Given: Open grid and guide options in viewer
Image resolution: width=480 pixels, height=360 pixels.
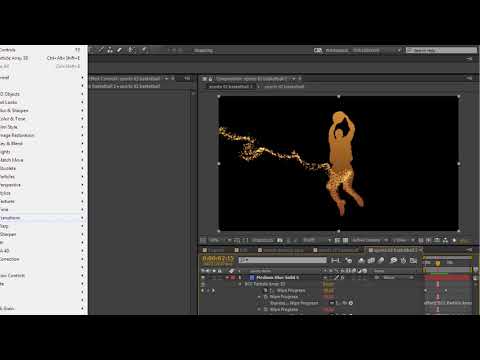Looking at the screenshot, I should [237, 240].
